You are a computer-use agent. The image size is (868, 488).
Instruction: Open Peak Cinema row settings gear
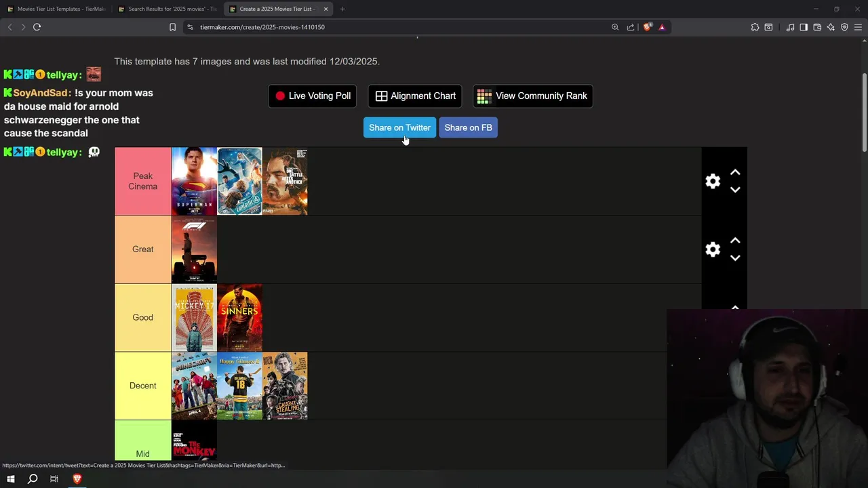click(x=713, y=181)
